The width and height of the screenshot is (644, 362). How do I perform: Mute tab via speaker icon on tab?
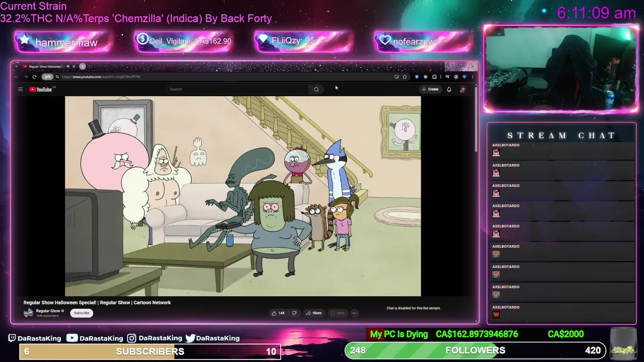(68, 66)
